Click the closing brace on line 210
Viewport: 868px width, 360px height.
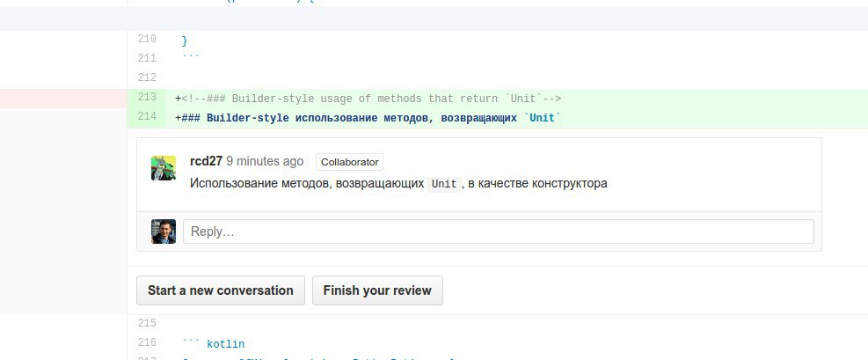[185, 41]
